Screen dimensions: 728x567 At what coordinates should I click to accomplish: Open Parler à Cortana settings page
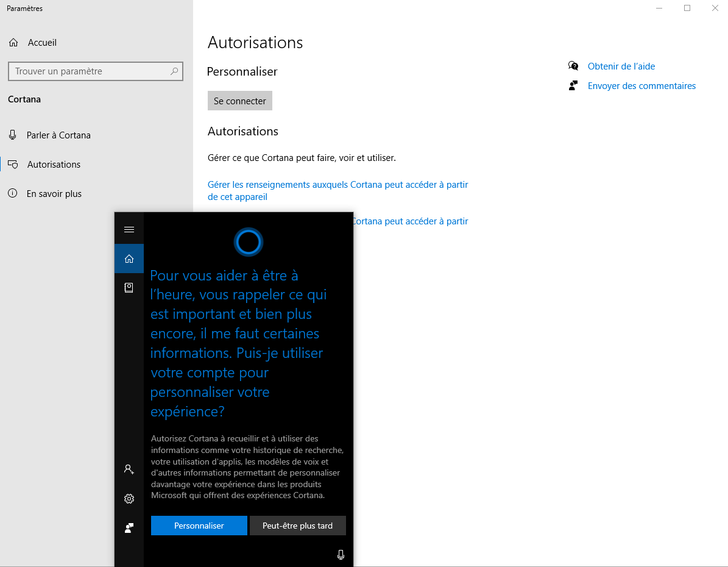point(58,135)
